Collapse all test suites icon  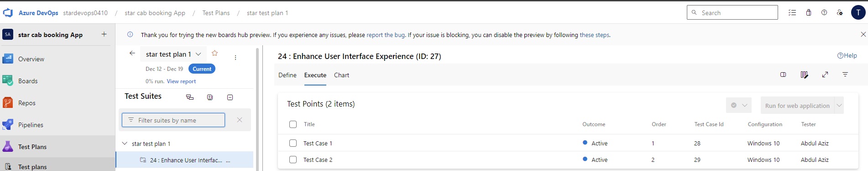pos(230,97)
